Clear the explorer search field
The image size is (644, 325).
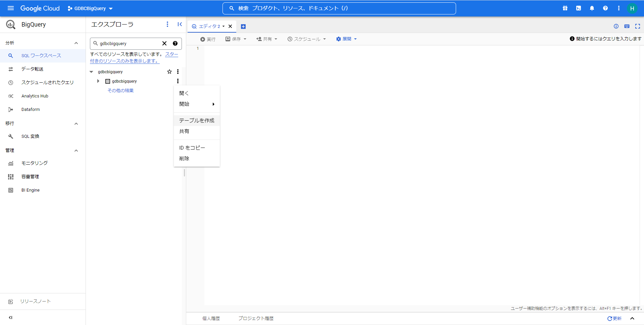[x=164, y=43]
